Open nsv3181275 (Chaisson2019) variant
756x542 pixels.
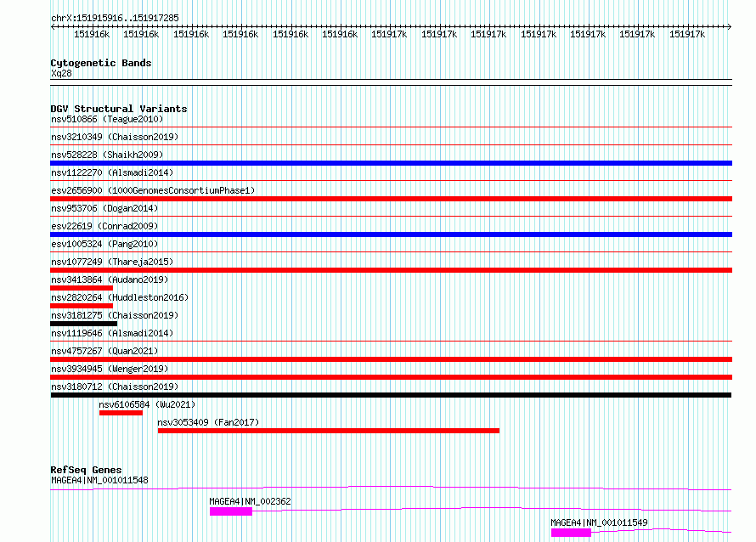click(x=115, y=315)
